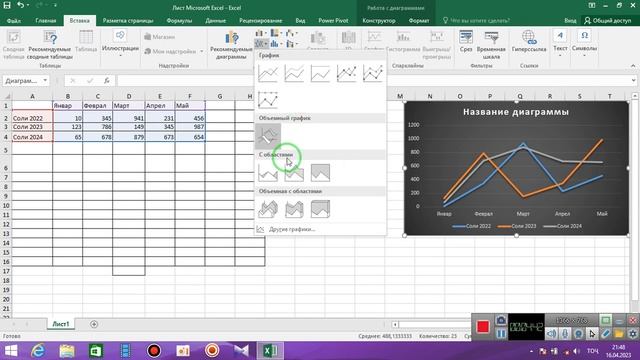This screenshot has width=640, height=360.
Task: Open the Power Pivot tab
Action: [x=333, y=20]
